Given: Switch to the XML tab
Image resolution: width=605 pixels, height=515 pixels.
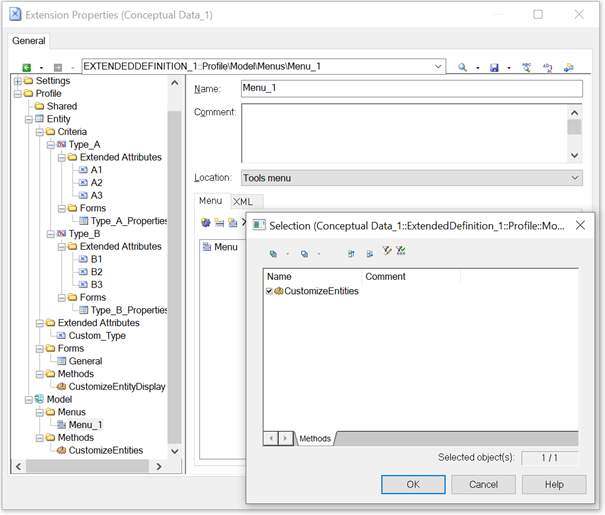Looking at the screenshot, I should 243,202.
